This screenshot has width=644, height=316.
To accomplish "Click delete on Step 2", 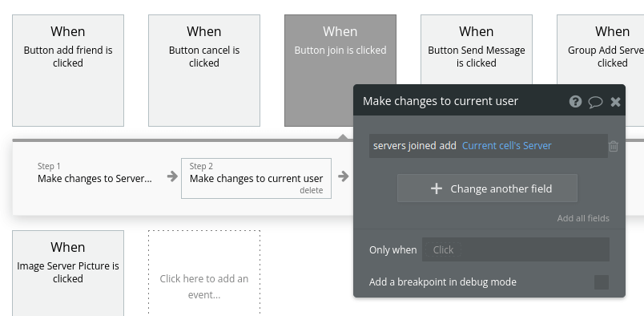I will (x=311, y=190).
